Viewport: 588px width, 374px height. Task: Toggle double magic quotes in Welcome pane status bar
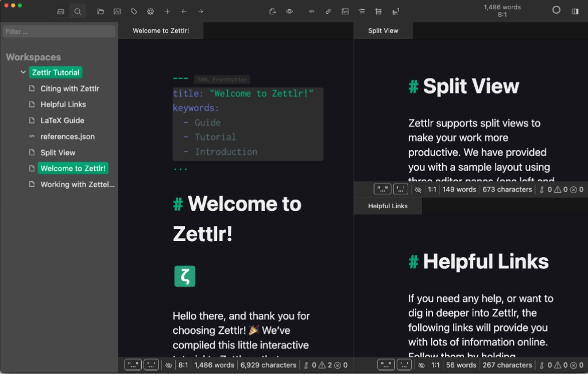(x=133, y=365)
